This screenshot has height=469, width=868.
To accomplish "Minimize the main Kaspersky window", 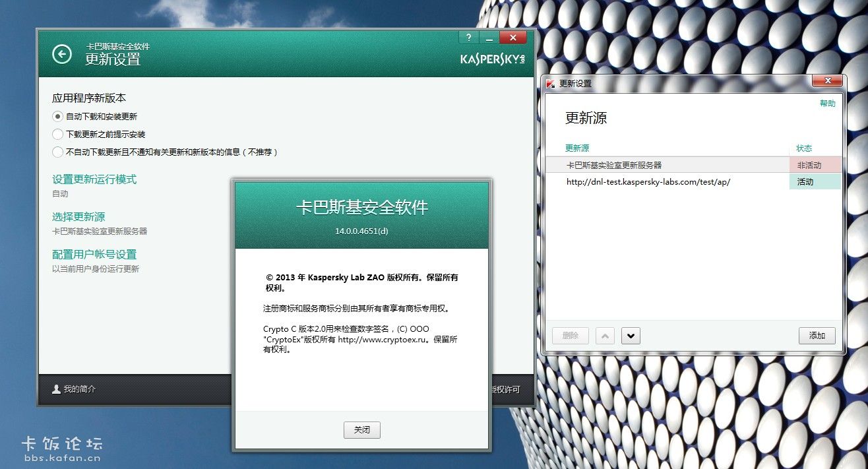I will 489,38.
